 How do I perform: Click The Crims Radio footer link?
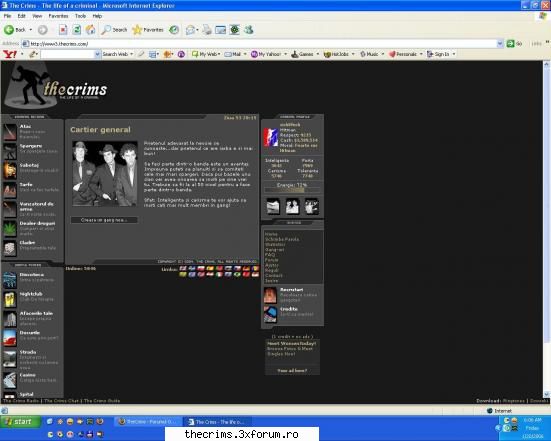tap(21, 401)
